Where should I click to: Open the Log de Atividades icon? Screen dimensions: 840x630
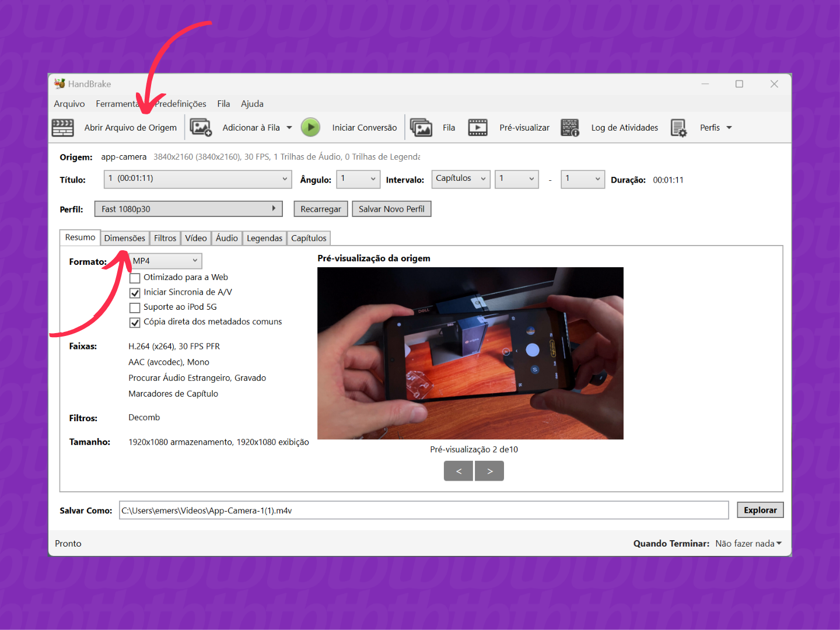(x=569, y=128)
